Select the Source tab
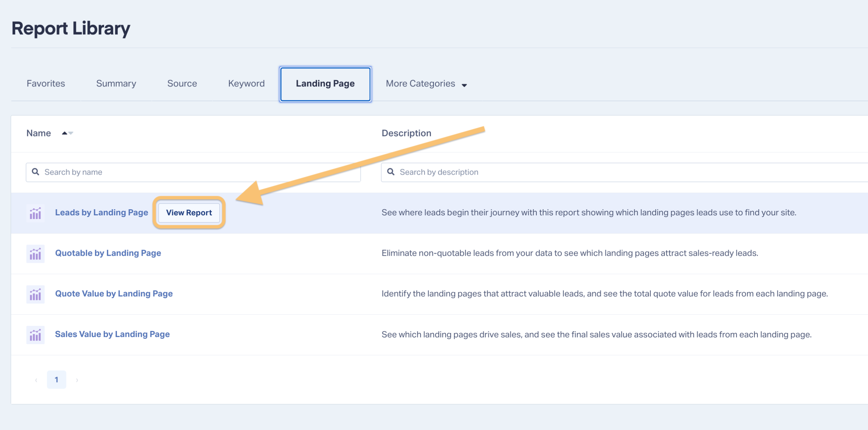This screenshot has height=430, width=868. point(182,84)
